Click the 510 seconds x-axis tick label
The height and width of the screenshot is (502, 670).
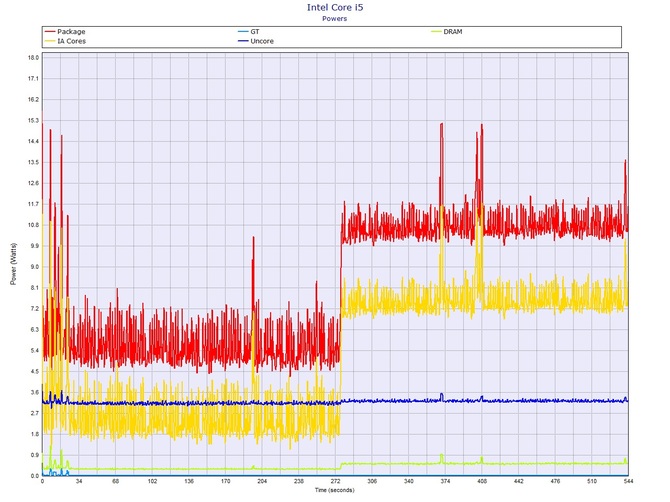[592, 481]
